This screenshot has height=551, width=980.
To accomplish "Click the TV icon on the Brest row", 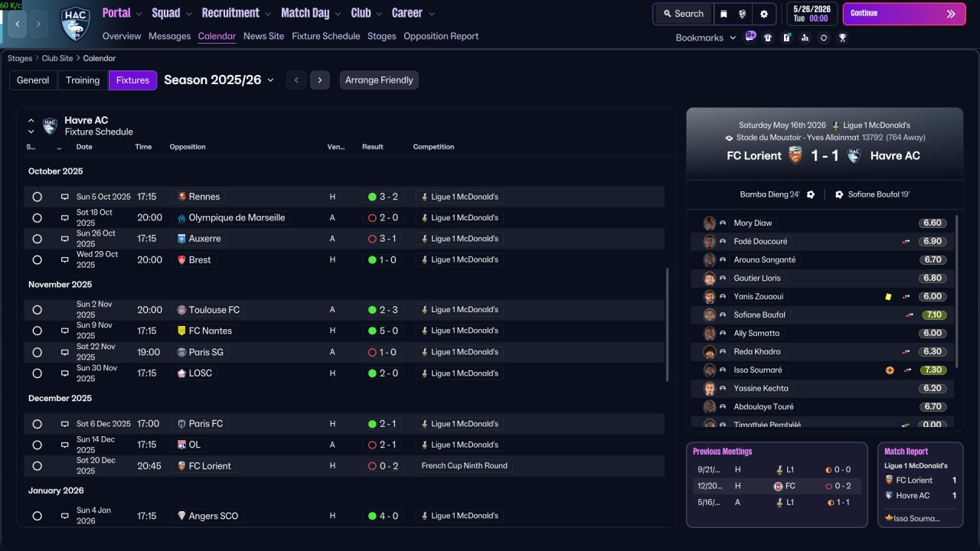I will tap(65, 260).
